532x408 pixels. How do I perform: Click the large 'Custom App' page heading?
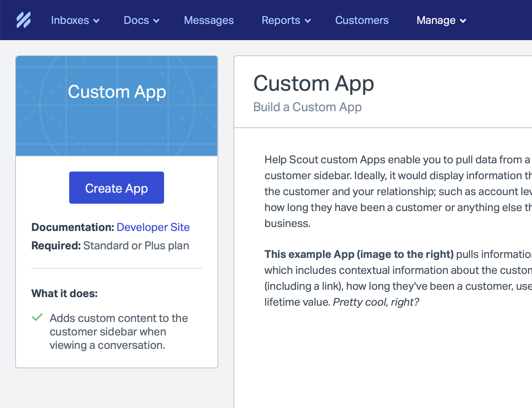[x=314, y=84]
